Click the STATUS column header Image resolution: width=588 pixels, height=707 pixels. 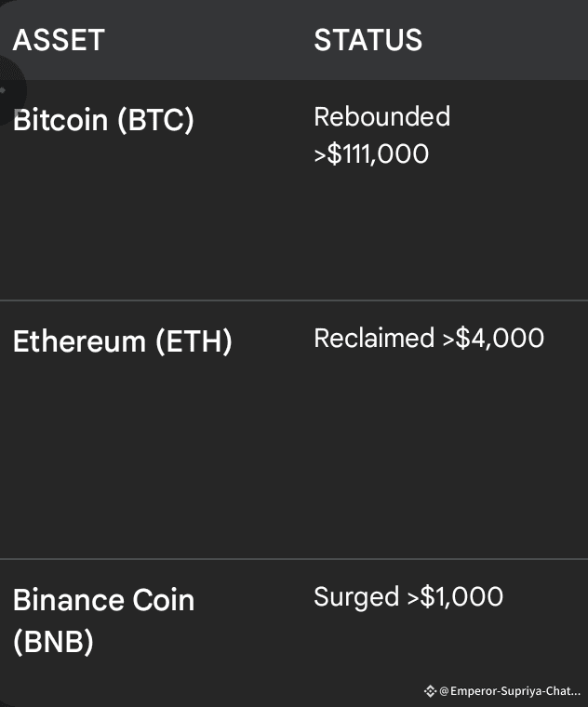coord(367,41)
